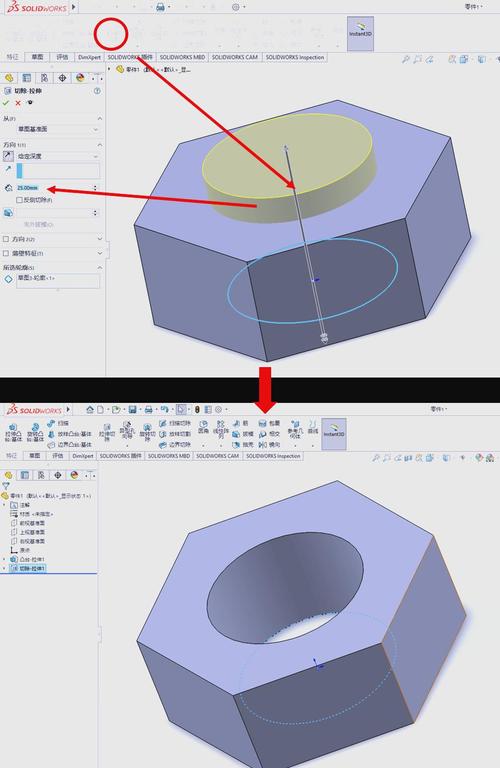Image resolution: width=500 pixels, height=768 pixels.
Task: Click the Revolved Cut tool in lower ribbon
Action: tap(147, 432)
